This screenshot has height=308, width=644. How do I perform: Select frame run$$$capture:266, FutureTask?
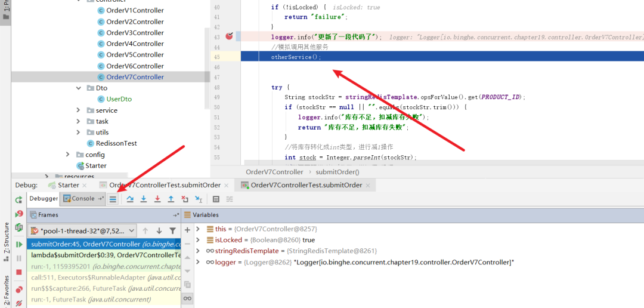click(104, 289)
